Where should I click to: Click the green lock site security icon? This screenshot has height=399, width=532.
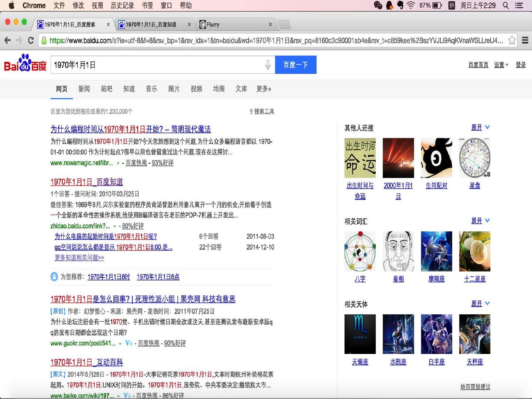click(x=44, y=40)
